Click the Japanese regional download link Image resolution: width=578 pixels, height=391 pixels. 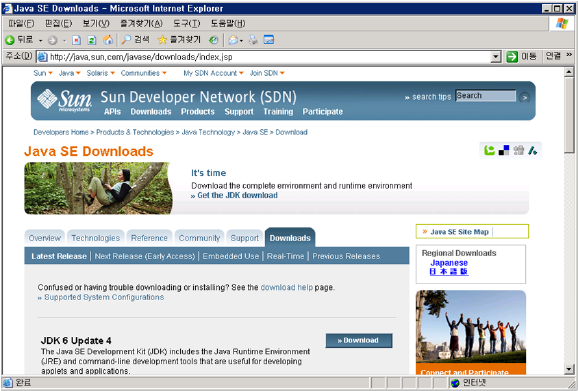pos(449,263)
